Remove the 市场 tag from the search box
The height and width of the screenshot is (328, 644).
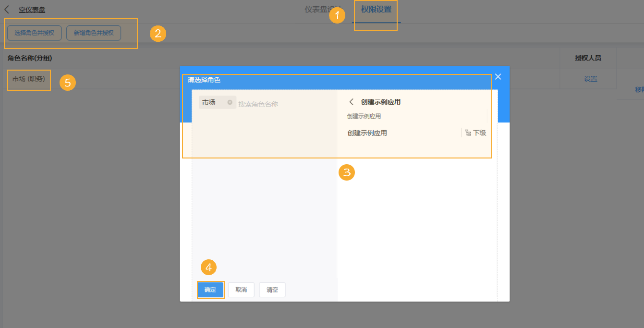tap(229, 102)
